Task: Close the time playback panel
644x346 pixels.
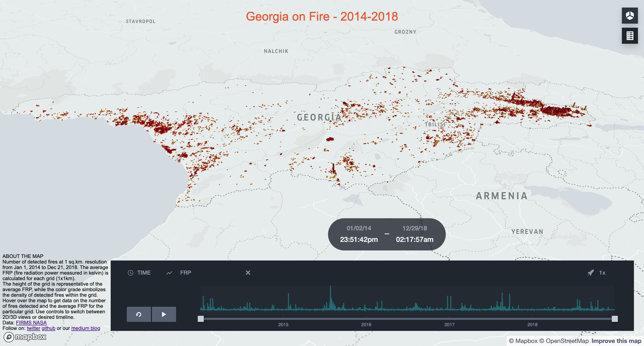Action: 248,273
